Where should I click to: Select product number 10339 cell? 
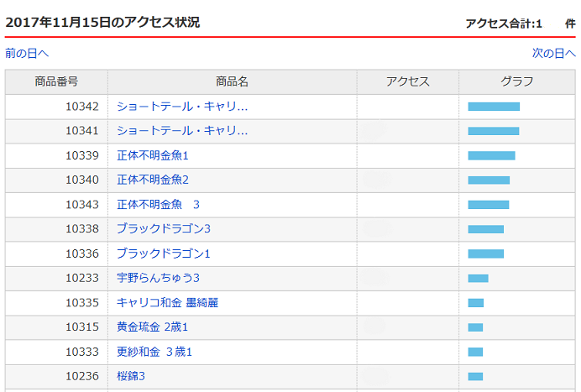56,155
